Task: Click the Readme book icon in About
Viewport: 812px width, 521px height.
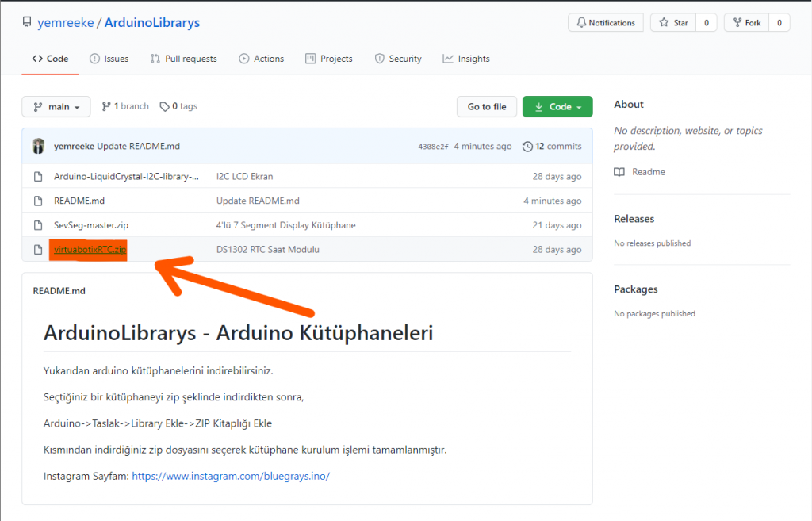Action: click(x=619, y=172)
